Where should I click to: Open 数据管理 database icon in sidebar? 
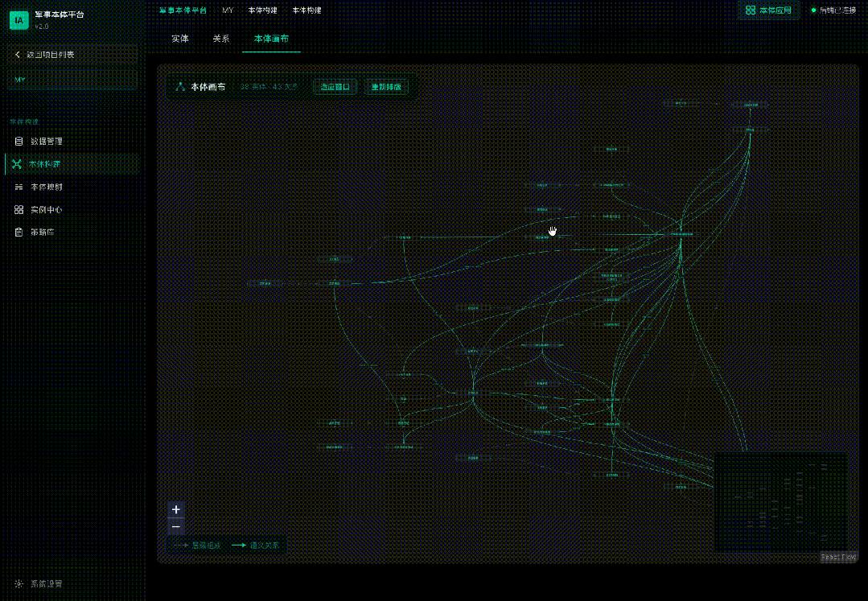point(19,141)
